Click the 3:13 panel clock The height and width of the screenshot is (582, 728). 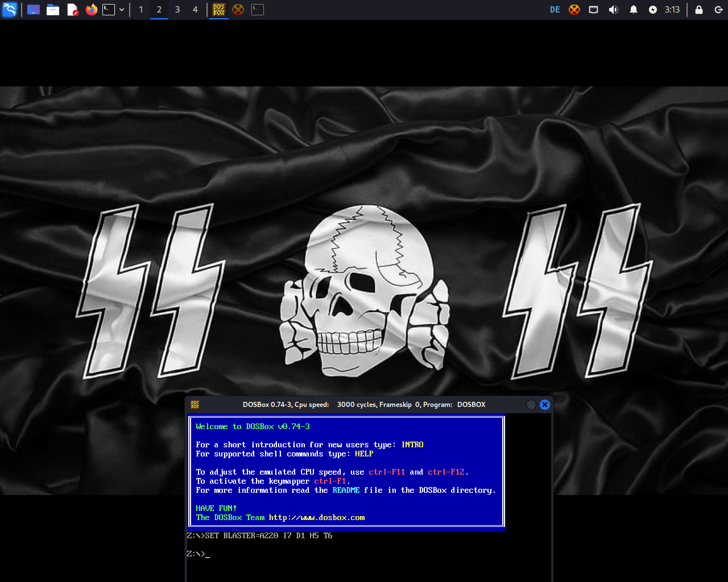coord(672,10)
